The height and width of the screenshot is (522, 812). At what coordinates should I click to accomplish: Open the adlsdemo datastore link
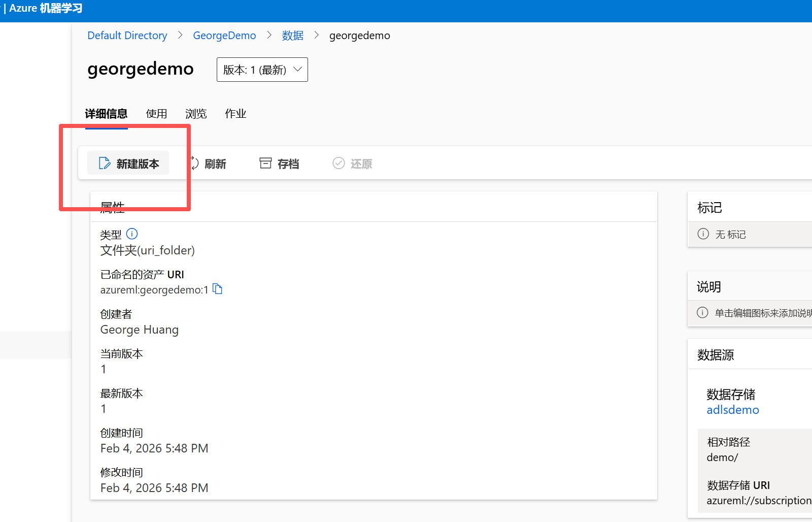point(733,410)
